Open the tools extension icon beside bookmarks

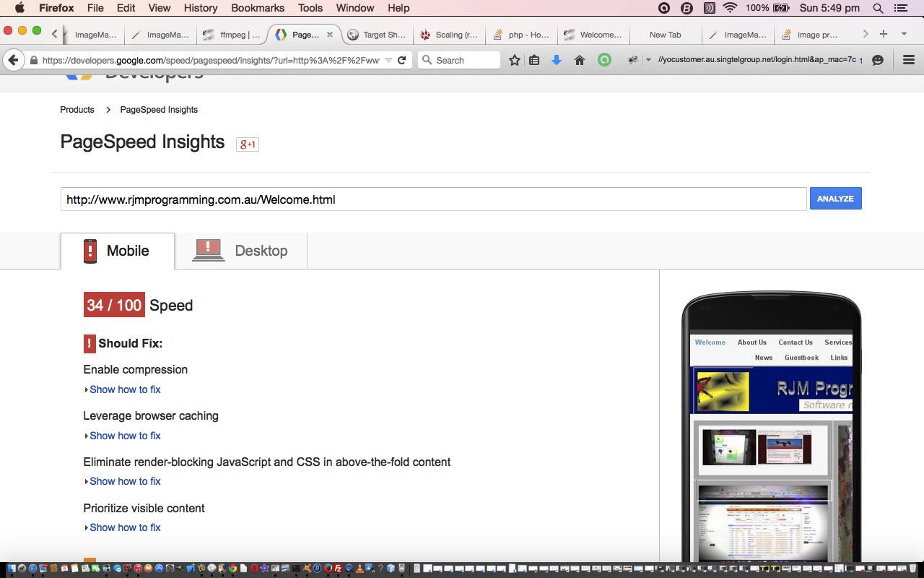pos(632,60)
